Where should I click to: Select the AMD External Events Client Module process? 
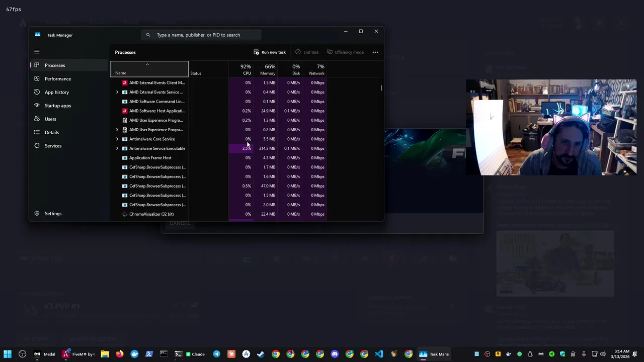pos(219,83)
